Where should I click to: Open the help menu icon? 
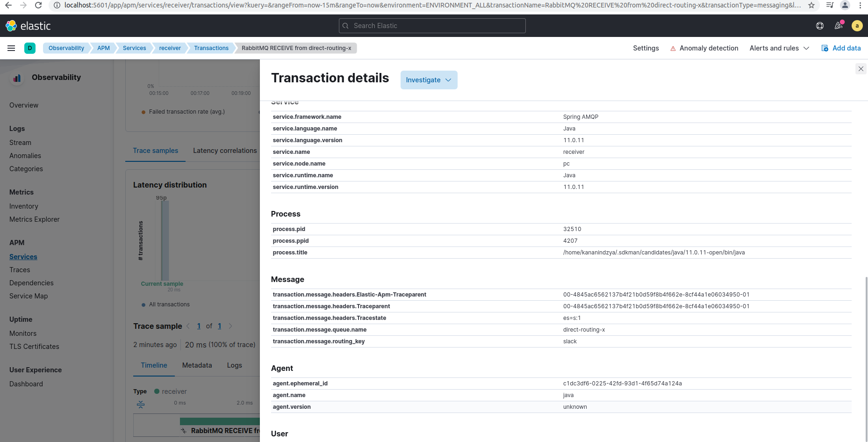[x=820, y=26]
